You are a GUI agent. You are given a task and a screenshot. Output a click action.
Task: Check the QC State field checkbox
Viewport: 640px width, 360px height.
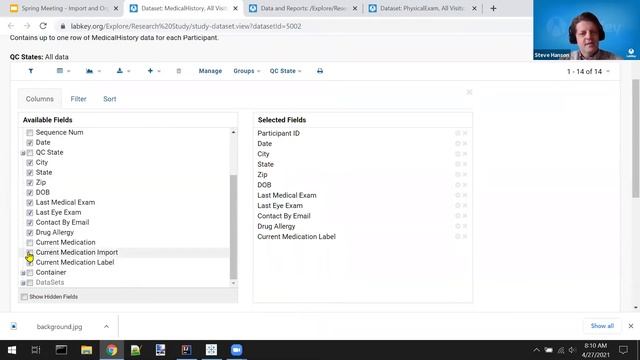pos(30,153)
